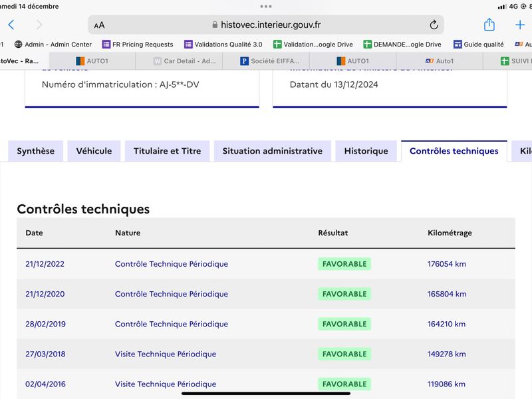Tap the padlock icon in the address bar
The height and width of the screenshot is (399, 532).
[215, 25]
